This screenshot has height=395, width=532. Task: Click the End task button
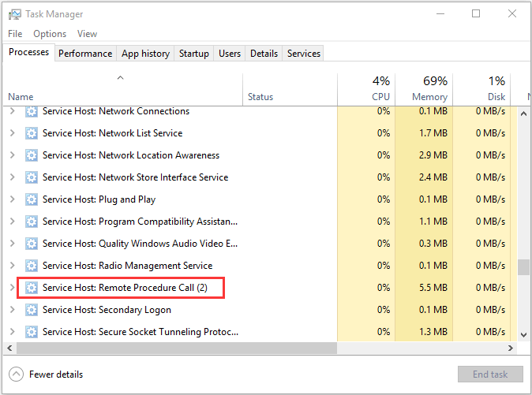pyautogui.click(x=489, y=375)
